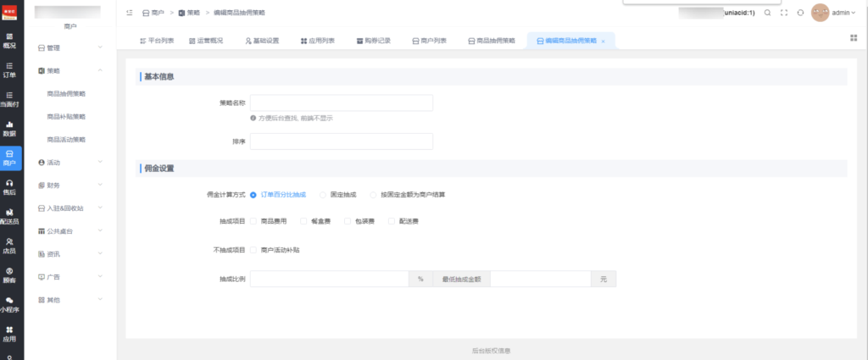Focus the 策略名称 input field
This screenshot has width=868, height=360.
[342, 102]
